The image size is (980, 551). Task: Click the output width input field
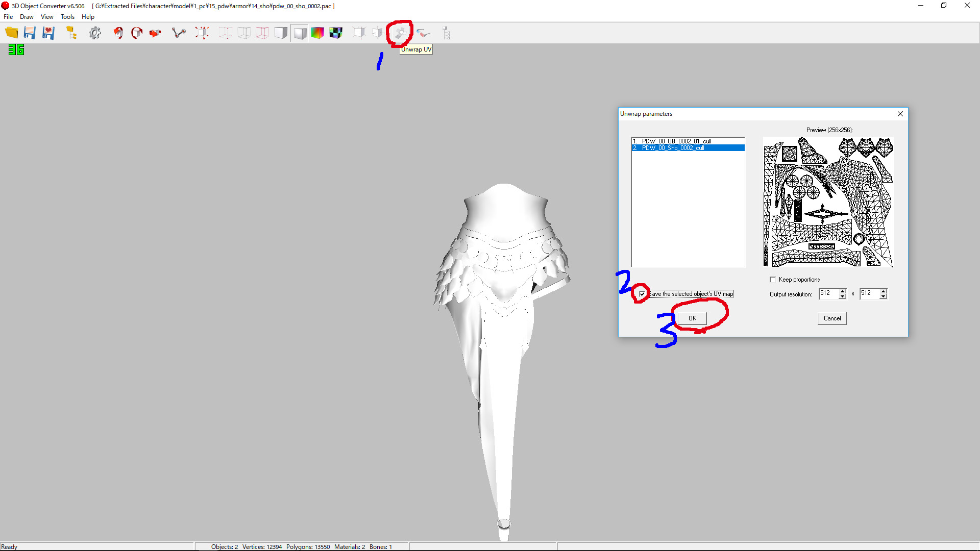pyautogui.click(x=828, y=293)
